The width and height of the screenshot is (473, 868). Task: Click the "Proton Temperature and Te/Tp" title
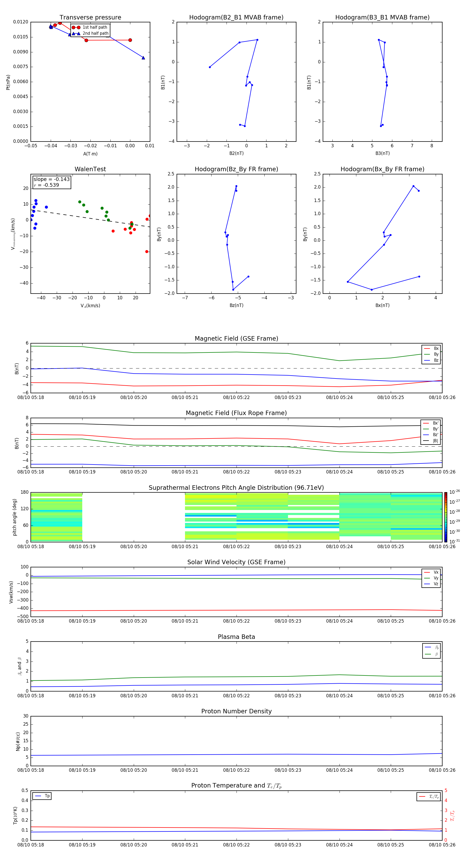tap(236, 786)
